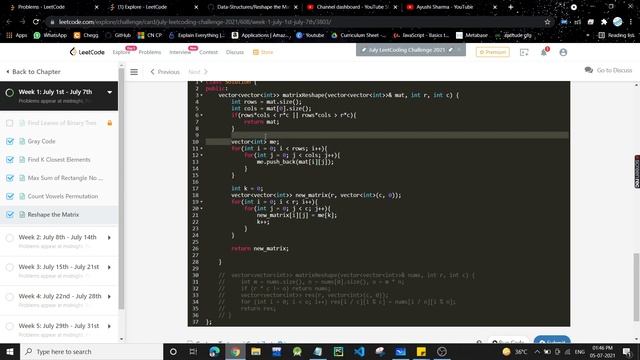
Task: Open the notifications bell
Action: click(544, 52)
